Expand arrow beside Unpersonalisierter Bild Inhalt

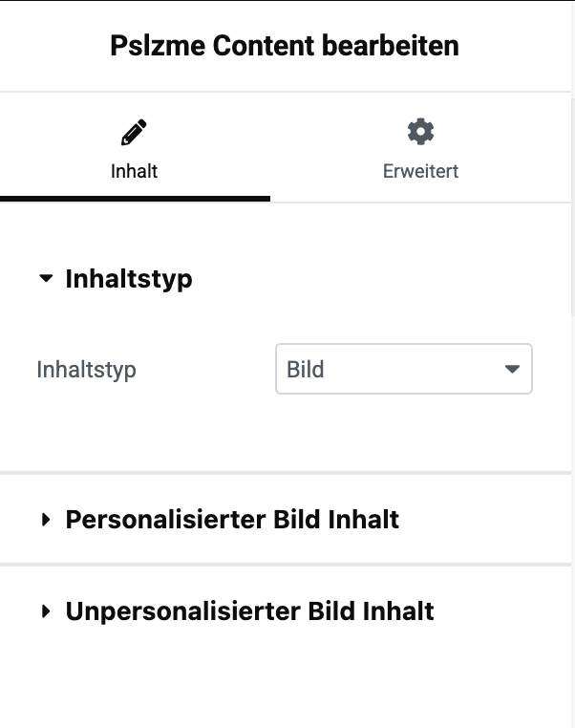click(46, 611)
